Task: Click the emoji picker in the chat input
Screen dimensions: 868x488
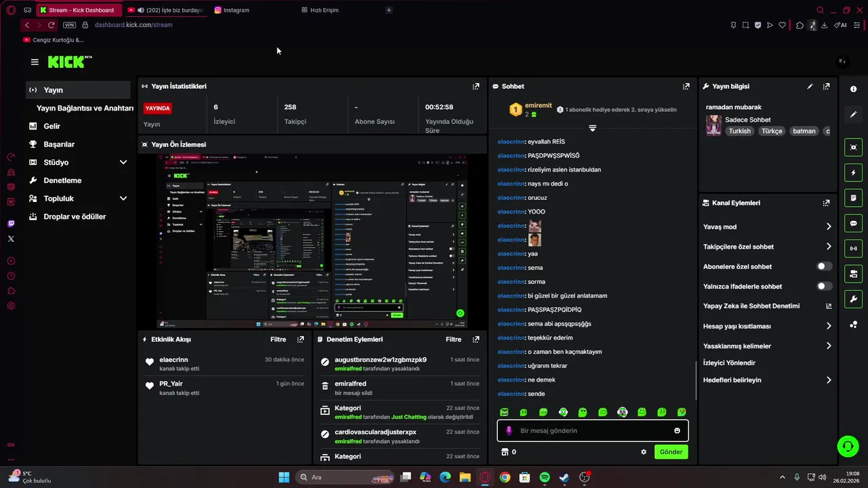Action: click(677, 431)
